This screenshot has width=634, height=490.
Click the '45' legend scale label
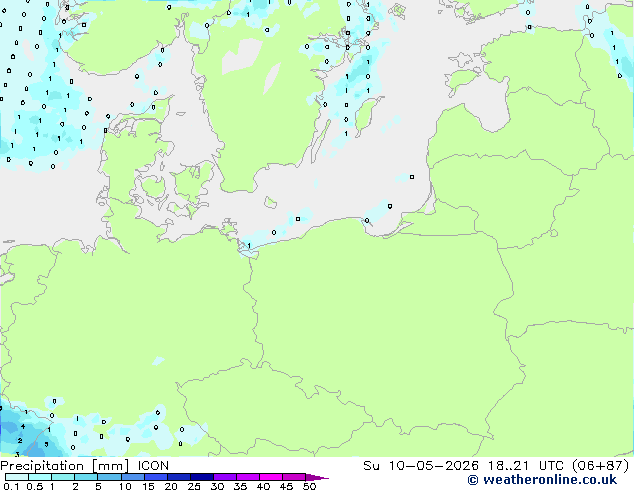click(x=286, y=486)
